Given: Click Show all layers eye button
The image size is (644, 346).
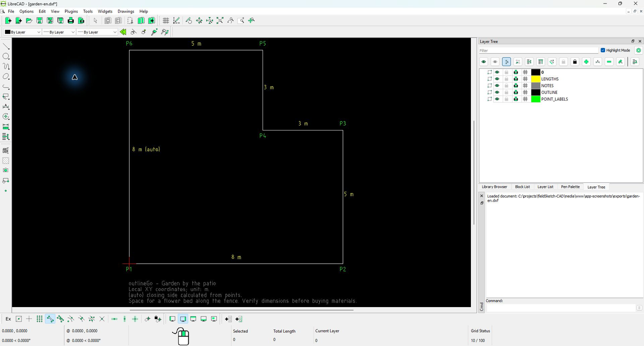Looking at the screenshot, I should (x=483, y=62).
